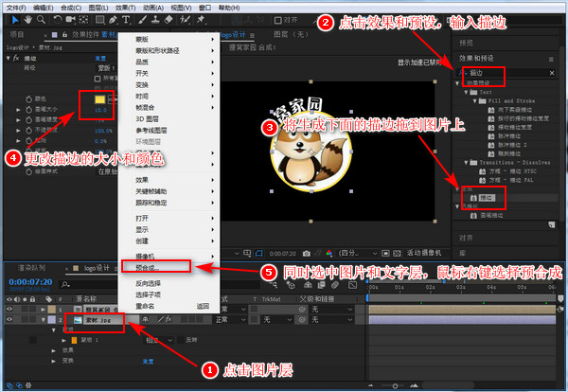This screenshot has width=568, height=392.
Task: Open the 蒙版 submenu in context menu
Action: pos(169,39)
